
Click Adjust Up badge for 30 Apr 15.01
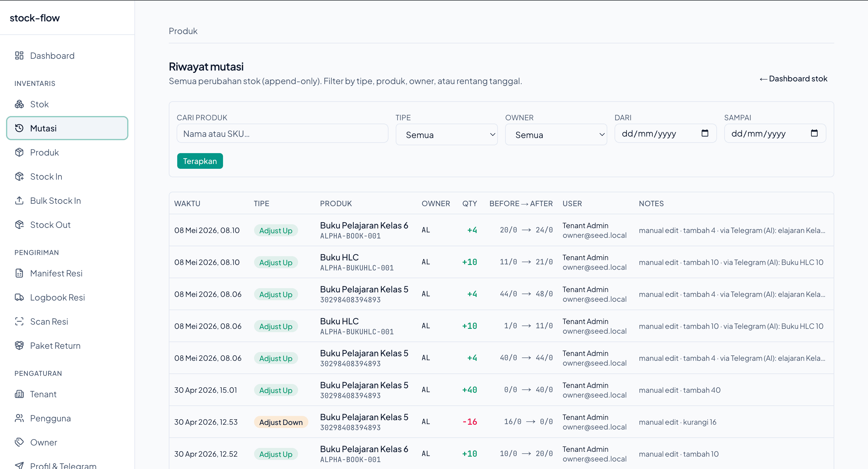pyautogui.click(x=276, y=390)
